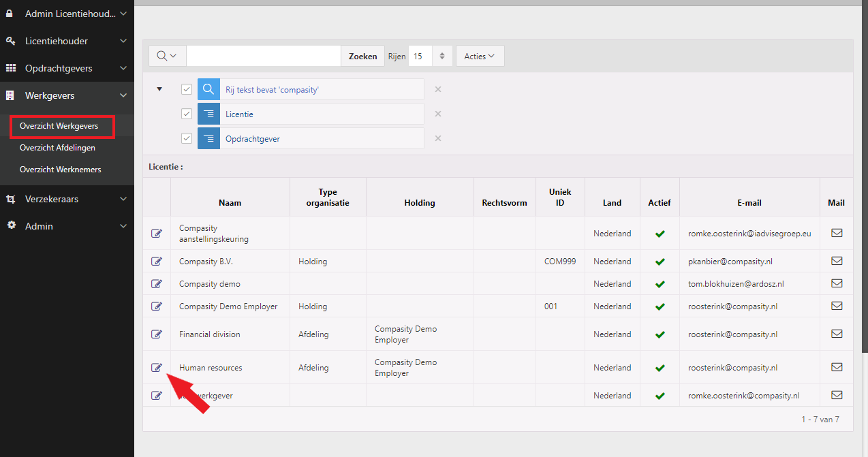Mail icon in the last table row
Screen dimensions: 868x457
click(x=837, y=395)
